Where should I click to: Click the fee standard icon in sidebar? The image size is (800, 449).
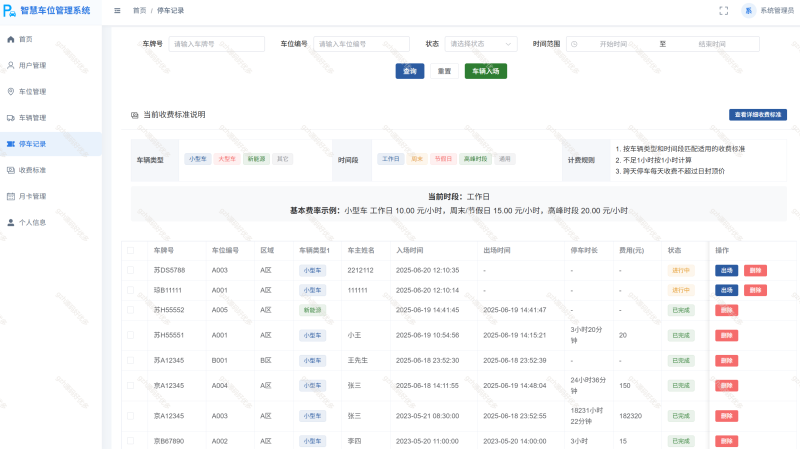click(11, 170)
